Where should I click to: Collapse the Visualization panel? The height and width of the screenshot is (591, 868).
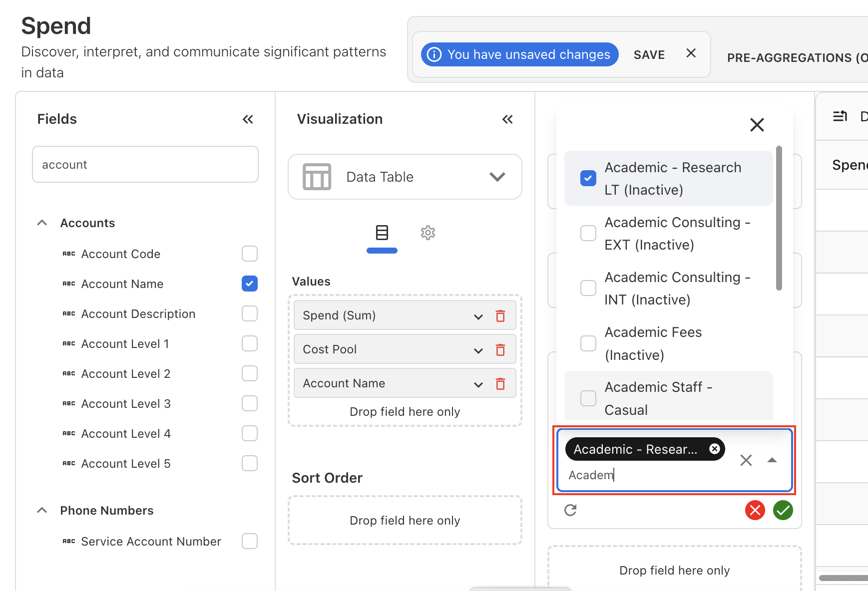[507, 119]
